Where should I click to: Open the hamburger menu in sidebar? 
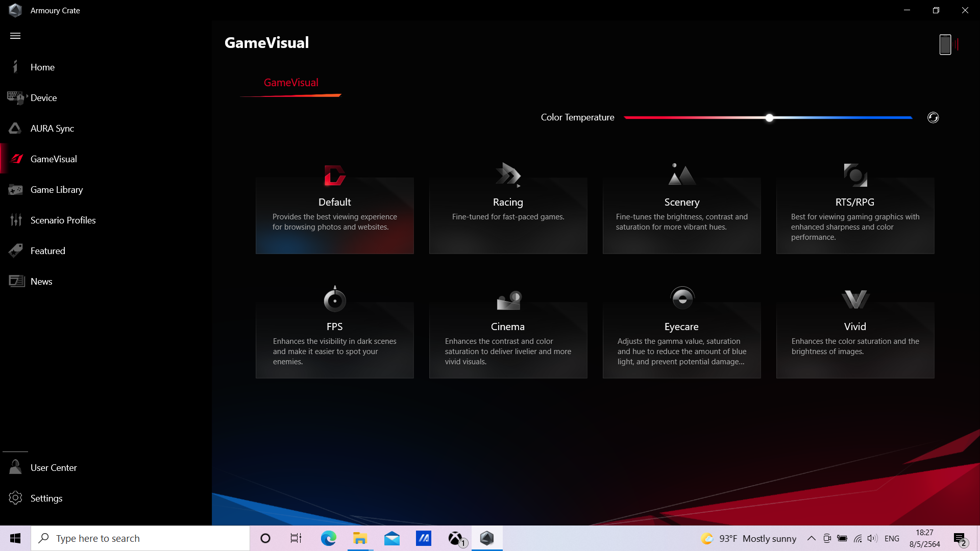(x=15, y=36)
